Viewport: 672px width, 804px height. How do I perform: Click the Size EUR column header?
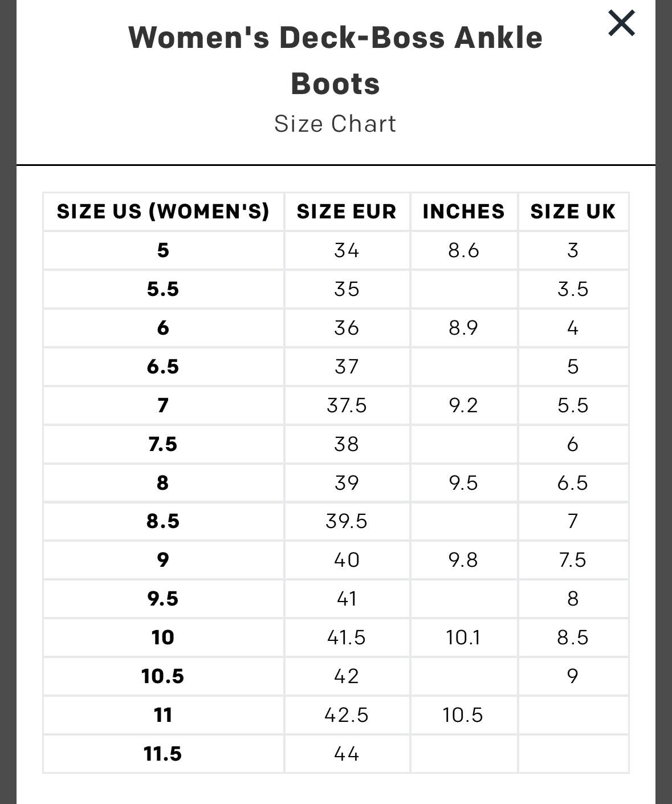[x=347, y=212]
